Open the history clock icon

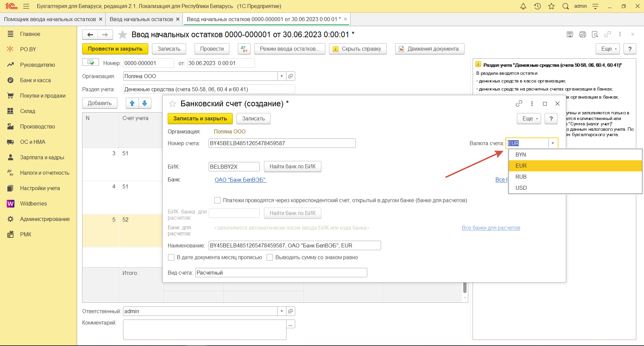pyautogui.click(x=537, y=6)
